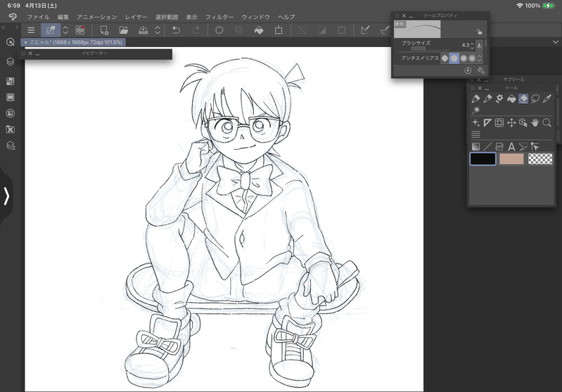Open the Quick Access icon in left sidebar
The height and width of the screenshot is (392, 562).
(11, 42)
